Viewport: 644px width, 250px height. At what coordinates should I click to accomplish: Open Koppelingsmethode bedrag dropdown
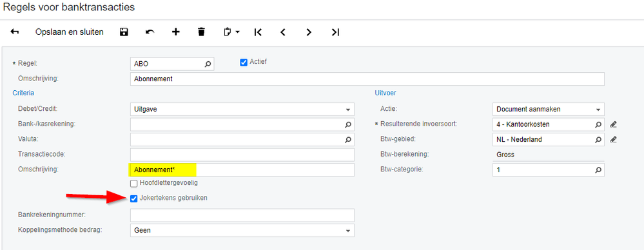pos(242,231)
